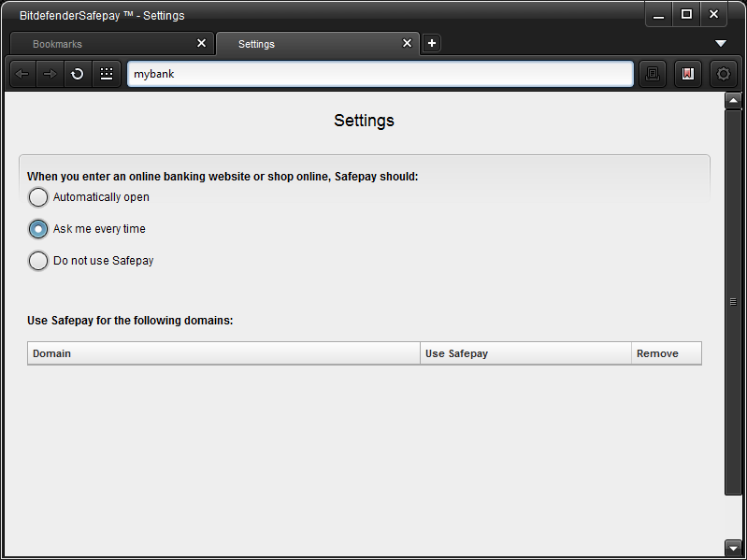Open the virtual keyboard icon
747x560 pixels.
pyautogui.click(x=106, y=74)
